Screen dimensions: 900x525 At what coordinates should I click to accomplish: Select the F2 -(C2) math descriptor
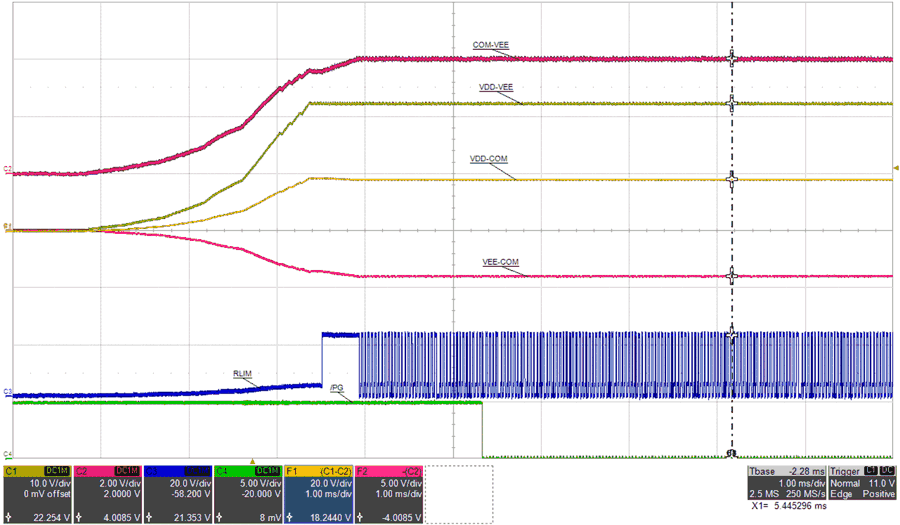click(389, 494)
